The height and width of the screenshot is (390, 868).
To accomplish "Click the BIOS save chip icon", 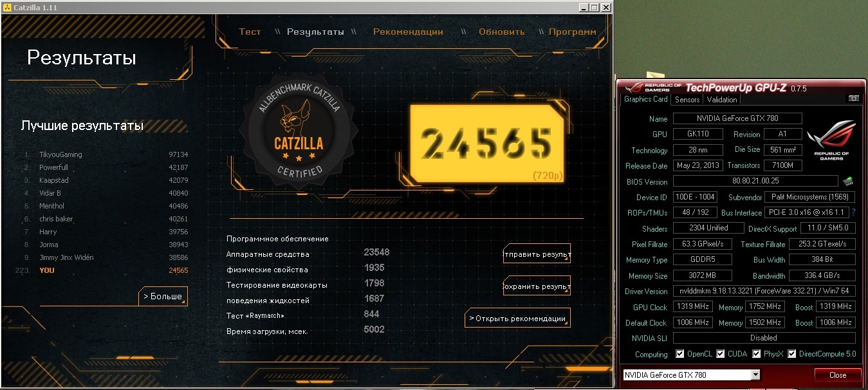I will point(848,181).
